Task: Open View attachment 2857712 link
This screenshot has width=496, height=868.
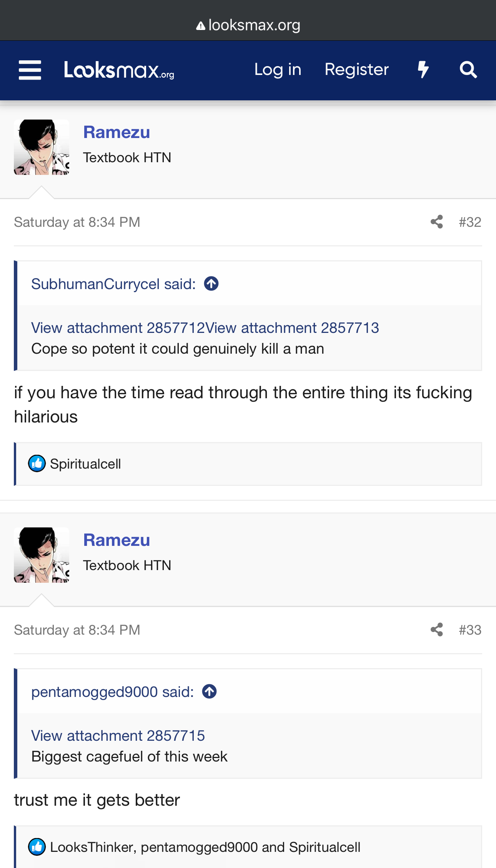Action: pyautogui.click(x=118, y=328)
